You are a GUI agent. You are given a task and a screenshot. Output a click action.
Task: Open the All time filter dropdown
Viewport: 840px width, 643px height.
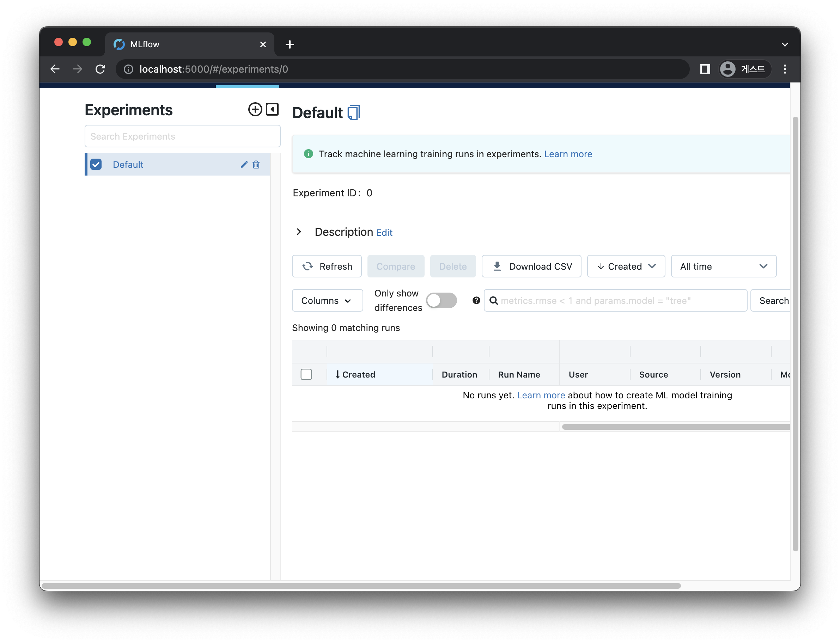coord(724,267)
